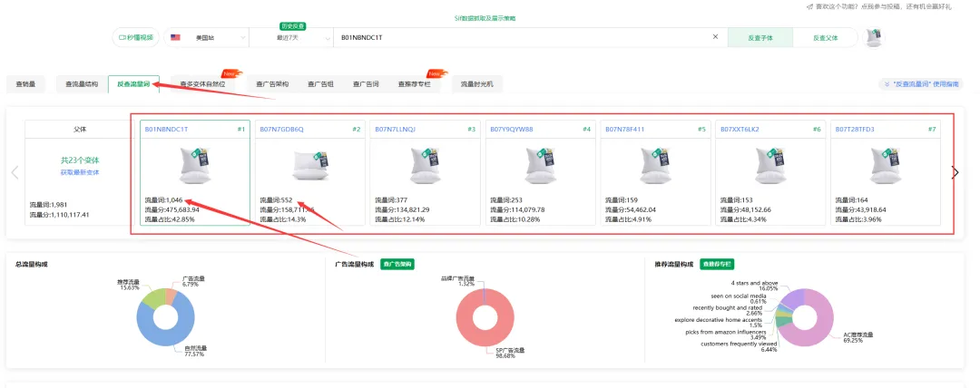
Task: Clear the ASIN search input
Action: pyautogui.click(x=716, y=37)
